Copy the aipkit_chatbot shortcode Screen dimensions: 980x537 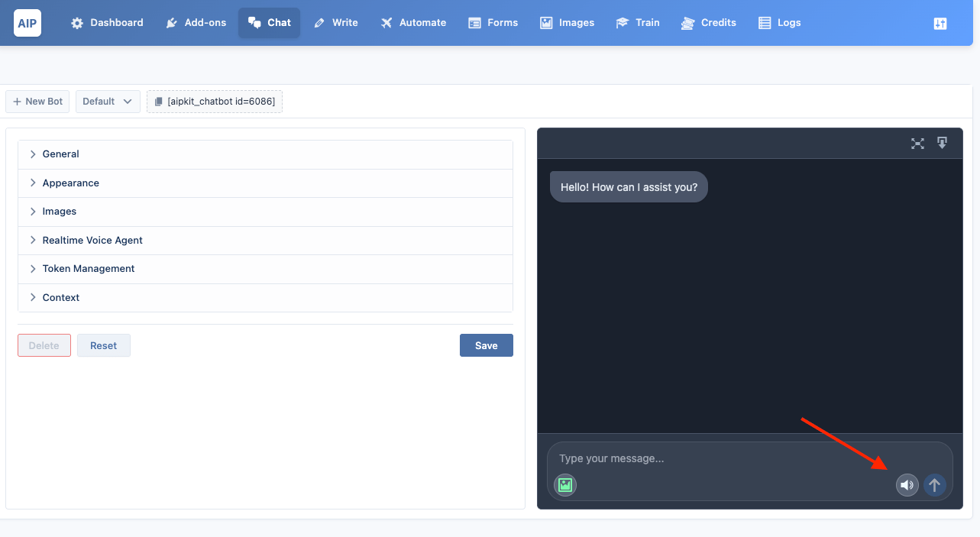215,102
